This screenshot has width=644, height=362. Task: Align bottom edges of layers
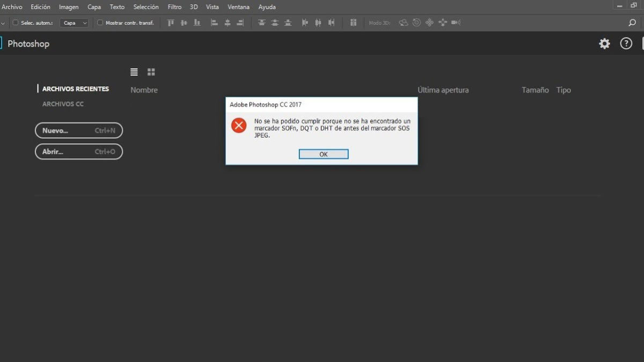point(197,23)
